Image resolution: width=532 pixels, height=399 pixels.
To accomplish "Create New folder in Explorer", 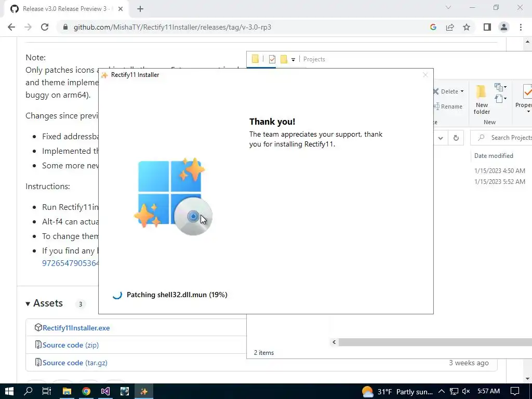I will [x=482, y=100].
